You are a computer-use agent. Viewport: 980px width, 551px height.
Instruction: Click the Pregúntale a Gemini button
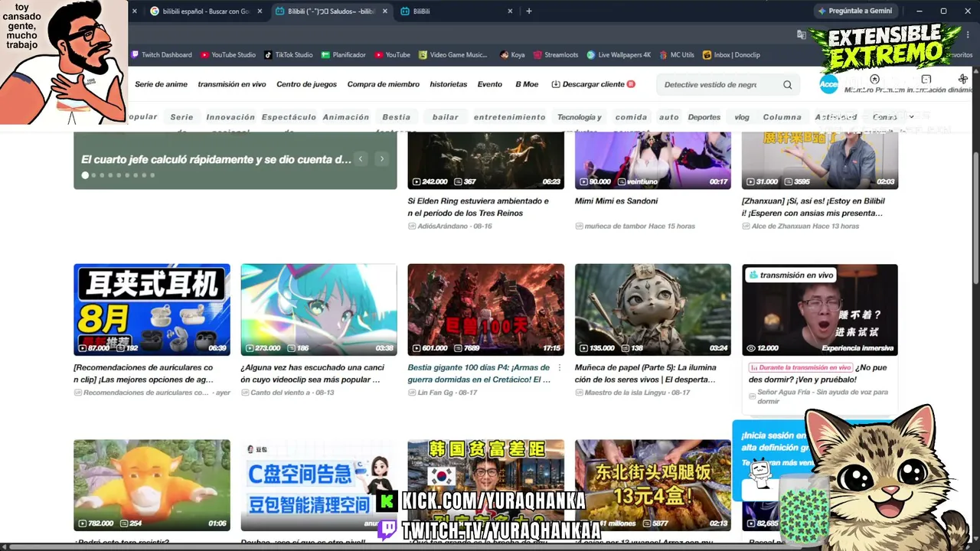pos(854,11)
